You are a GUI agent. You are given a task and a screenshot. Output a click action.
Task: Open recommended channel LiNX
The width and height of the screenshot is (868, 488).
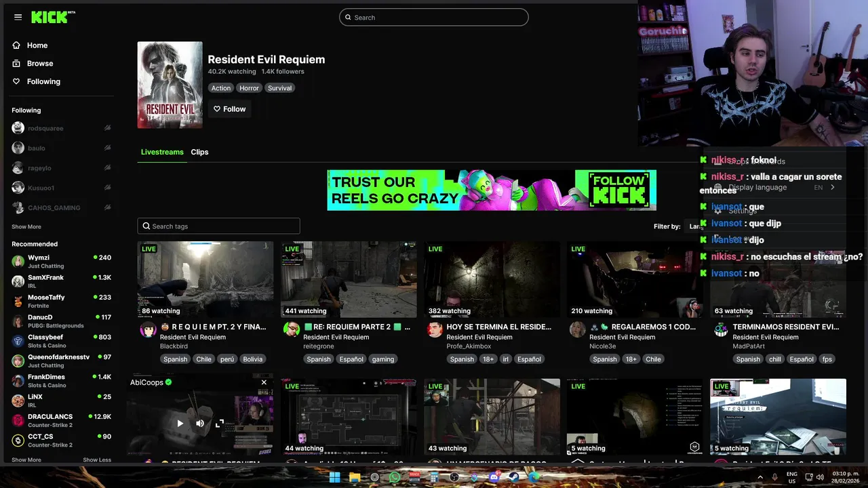point(61,401)
